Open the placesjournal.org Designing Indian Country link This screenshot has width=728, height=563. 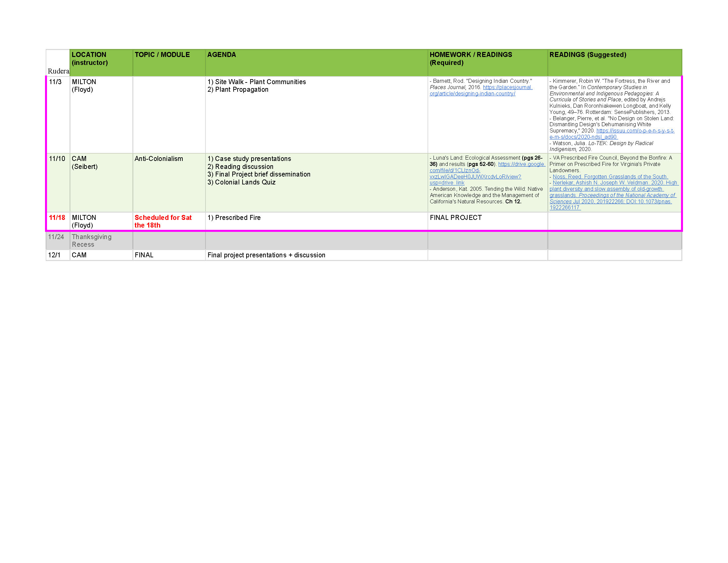point(507,87)
